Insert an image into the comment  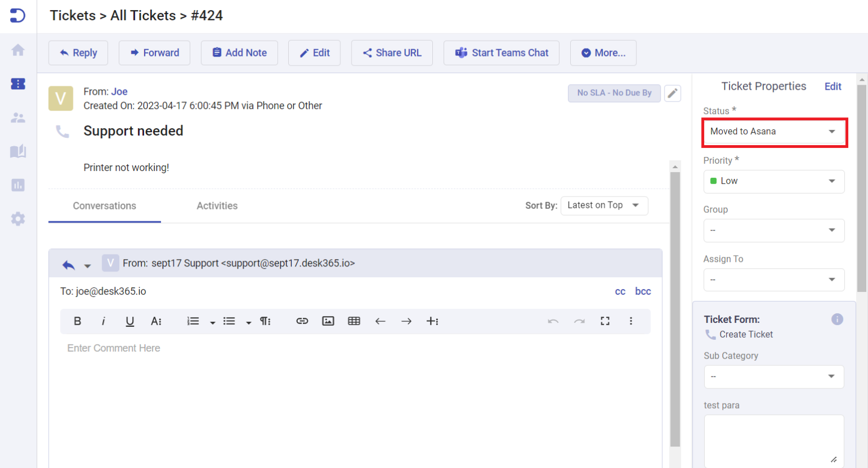(x=328, y=321)
